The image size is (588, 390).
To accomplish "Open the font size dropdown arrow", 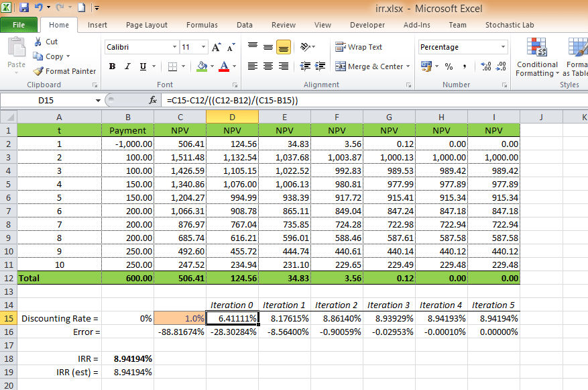I will pyautogui.click(x=203, y=47).
